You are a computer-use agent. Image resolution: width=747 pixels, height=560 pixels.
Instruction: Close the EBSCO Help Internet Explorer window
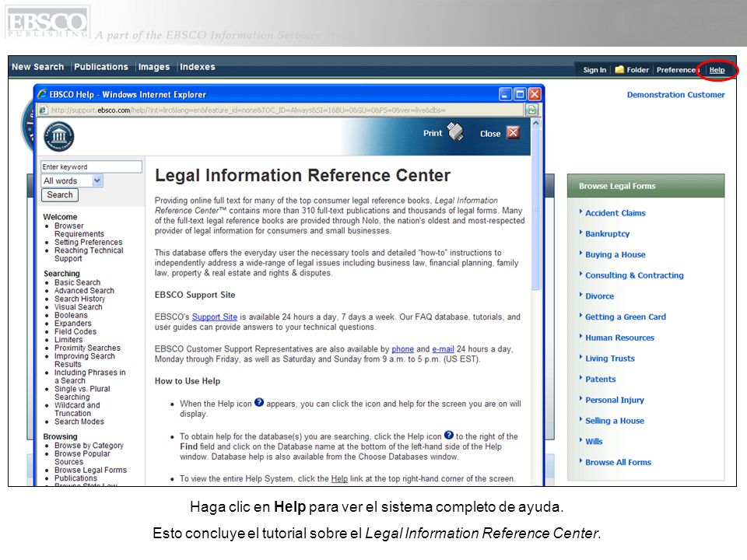click(535, 94)
